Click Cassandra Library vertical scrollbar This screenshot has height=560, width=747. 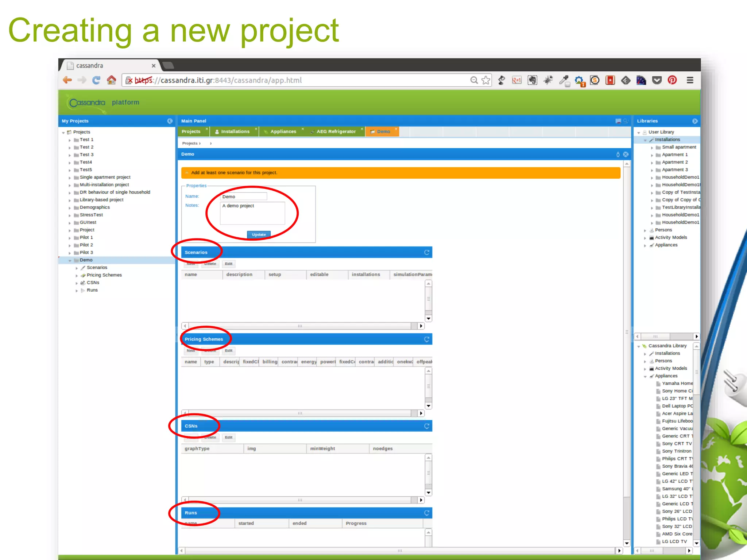point(696,444)
